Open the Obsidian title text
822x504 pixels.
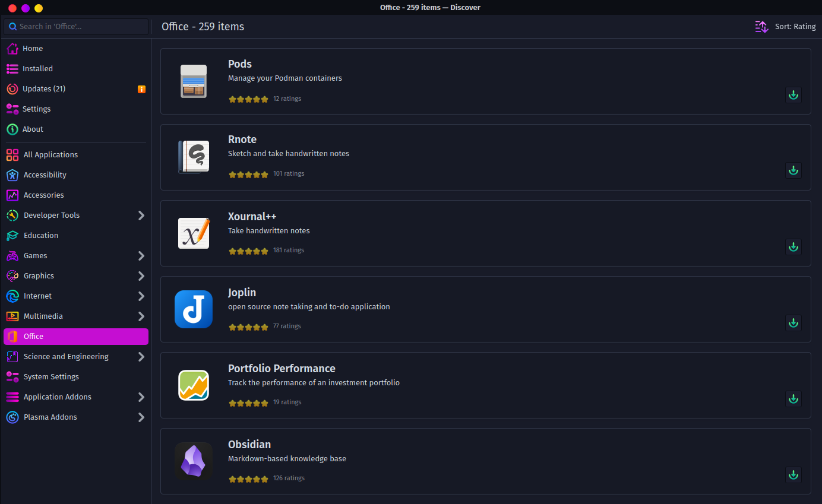249,444
